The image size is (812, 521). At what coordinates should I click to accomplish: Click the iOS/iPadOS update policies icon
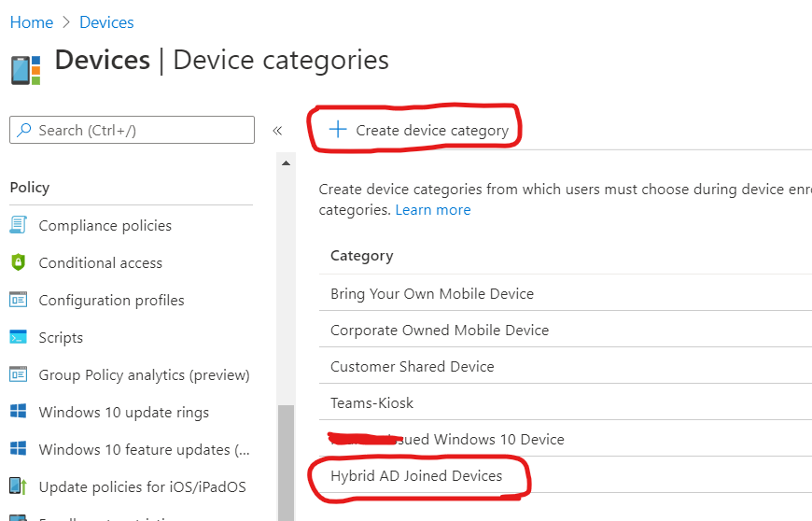tap(19, 486)
